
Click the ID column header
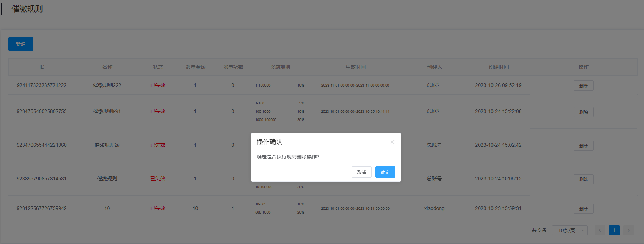(x=42, y=67)
